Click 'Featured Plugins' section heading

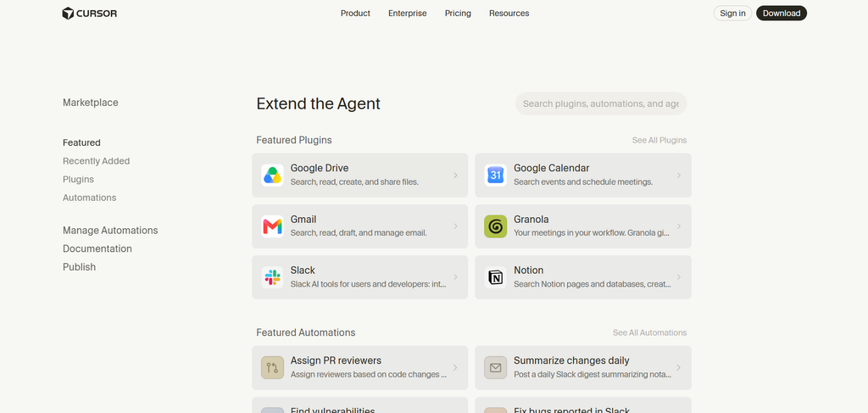click(294, 140)
